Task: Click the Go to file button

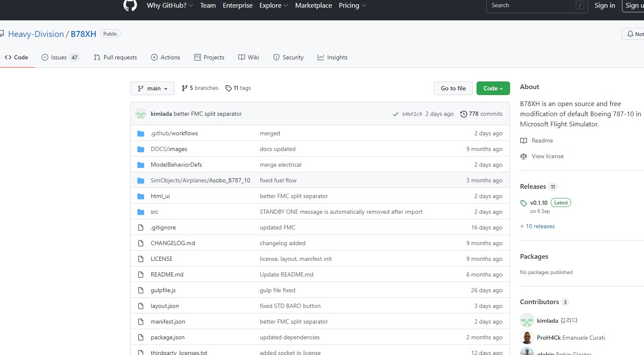Action: point(453,88)
